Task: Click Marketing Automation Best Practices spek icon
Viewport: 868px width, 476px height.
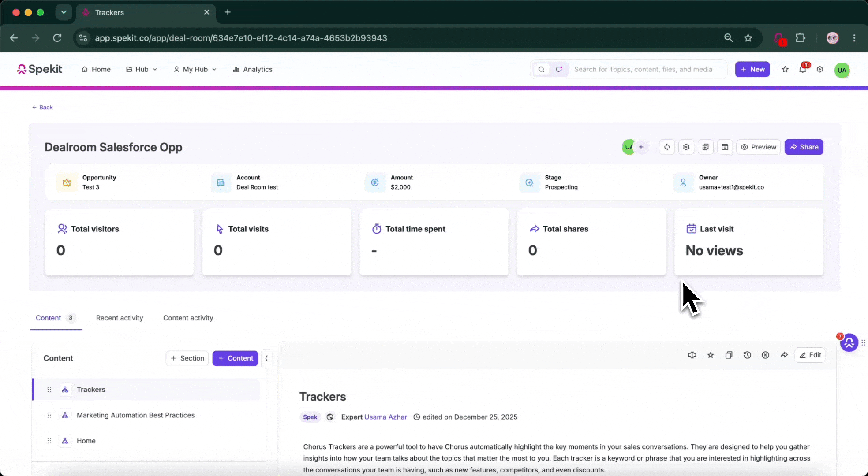Action: click(x=65, y=415)
